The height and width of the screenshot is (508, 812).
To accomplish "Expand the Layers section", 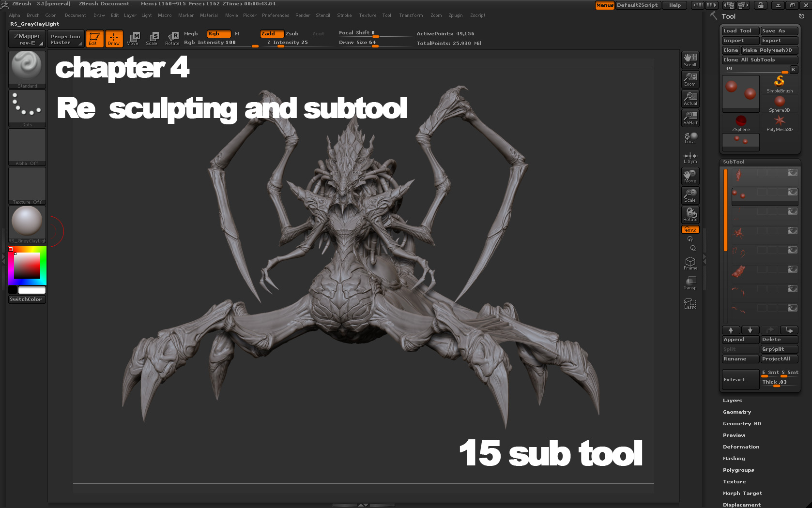I will (732, 401).
